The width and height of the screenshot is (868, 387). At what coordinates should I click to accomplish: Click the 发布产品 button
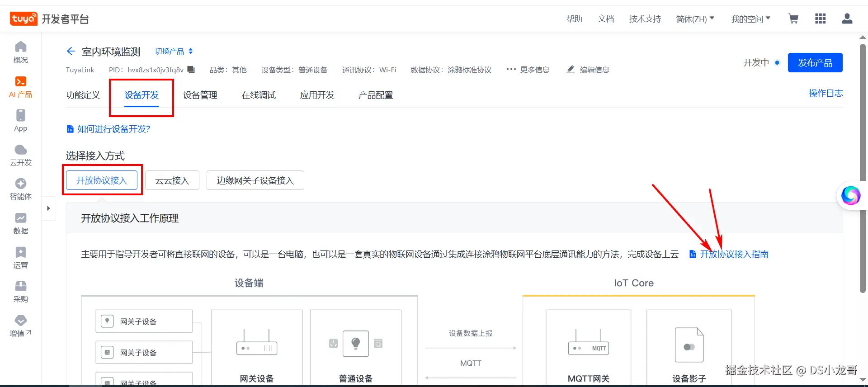tap(815, 63)
